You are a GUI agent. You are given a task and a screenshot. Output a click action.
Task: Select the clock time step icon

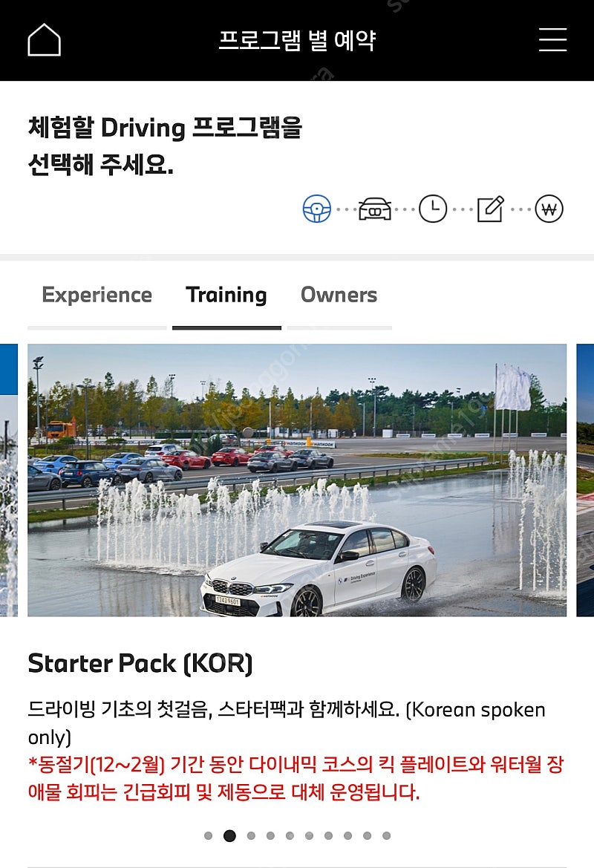pyautogui.click(x=433, y=209)
